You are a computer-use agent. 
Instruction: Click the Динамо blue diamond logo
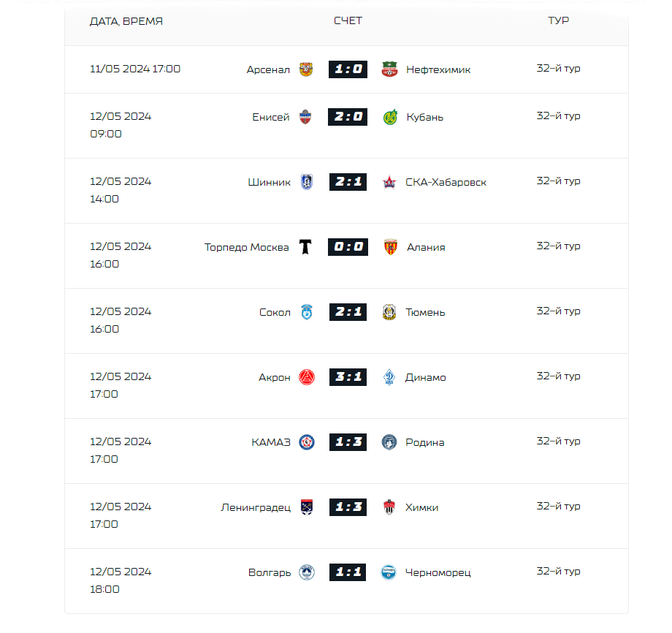[x=389, y=377]
